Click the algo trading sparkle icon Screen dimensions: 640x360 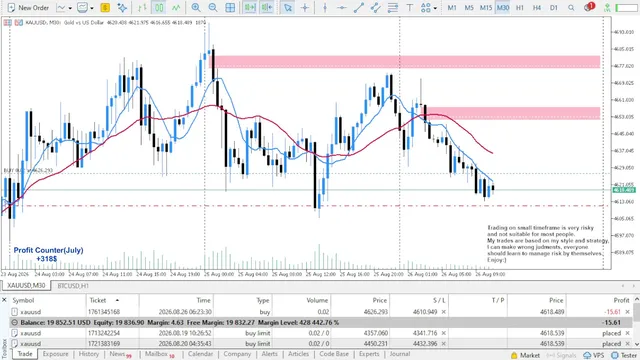pos(122,8)
